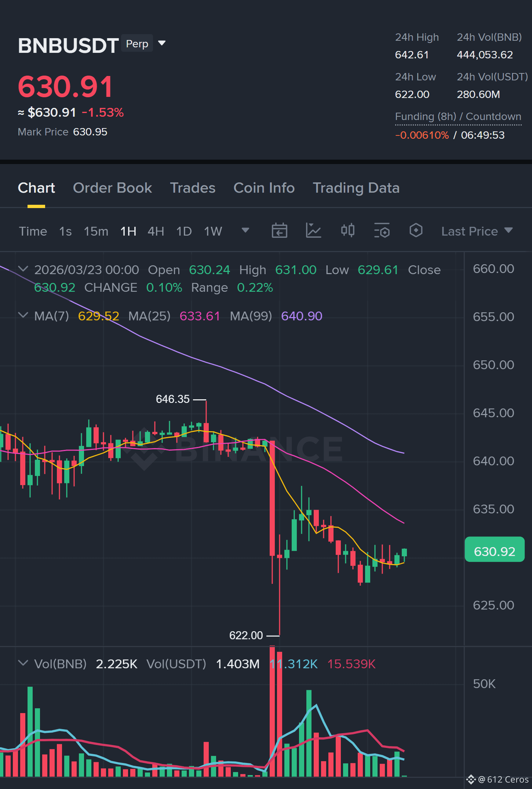Screen dimensions: 532x789
Task: Open the Trading Data tab
Action: (356, 188)
